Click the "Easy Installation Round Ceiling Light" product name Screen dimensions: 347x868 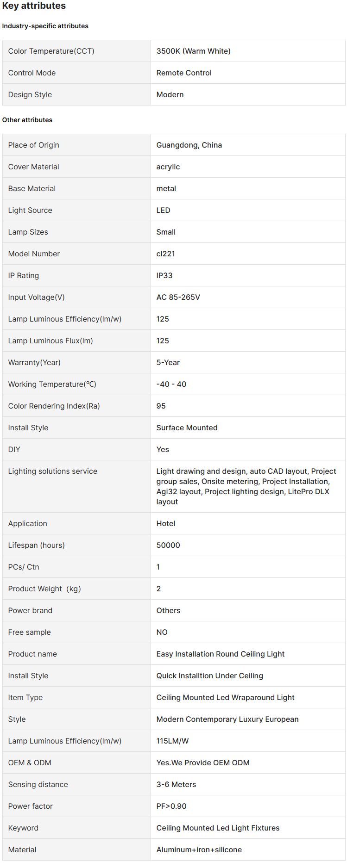[x=221, y=654]
